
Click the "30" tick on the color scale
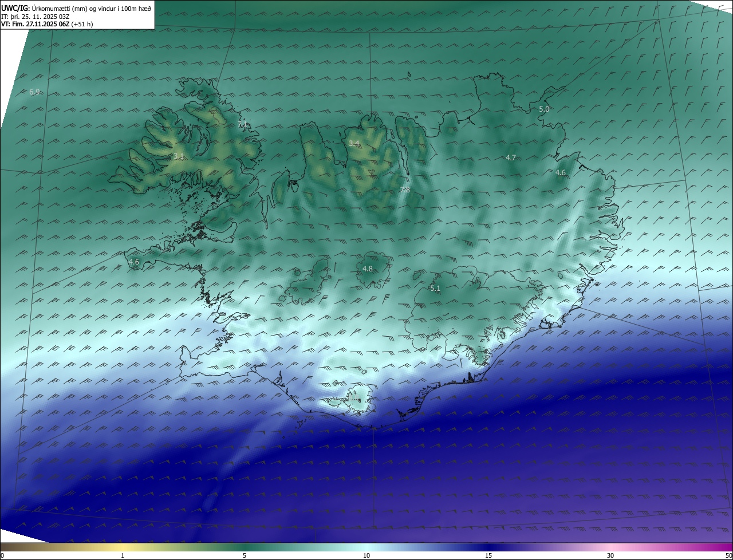click(x=610, y=555)
